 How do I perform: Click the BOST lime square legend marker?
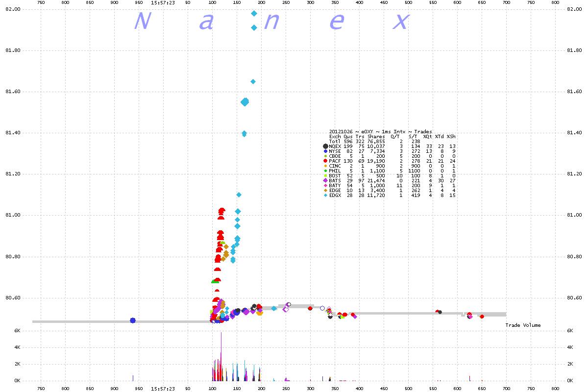tap(325, 175)
